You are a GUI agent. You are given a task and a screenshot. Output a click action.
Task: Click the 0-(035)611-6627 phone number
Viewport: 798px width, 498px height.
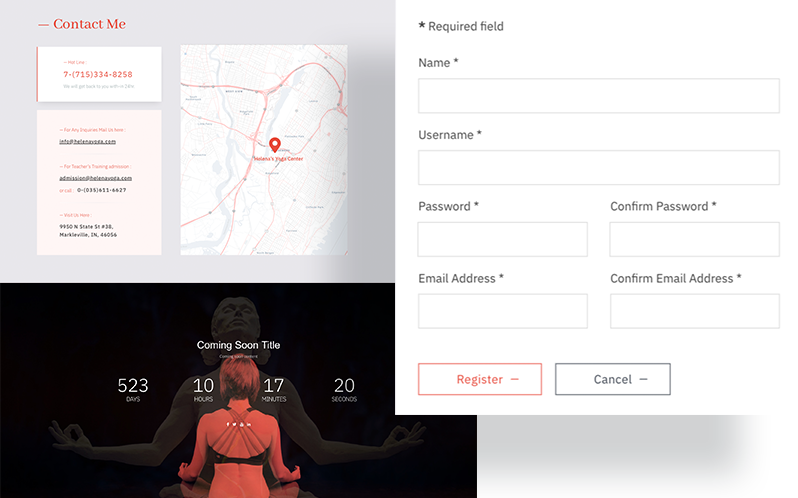(x=102, y=190)
